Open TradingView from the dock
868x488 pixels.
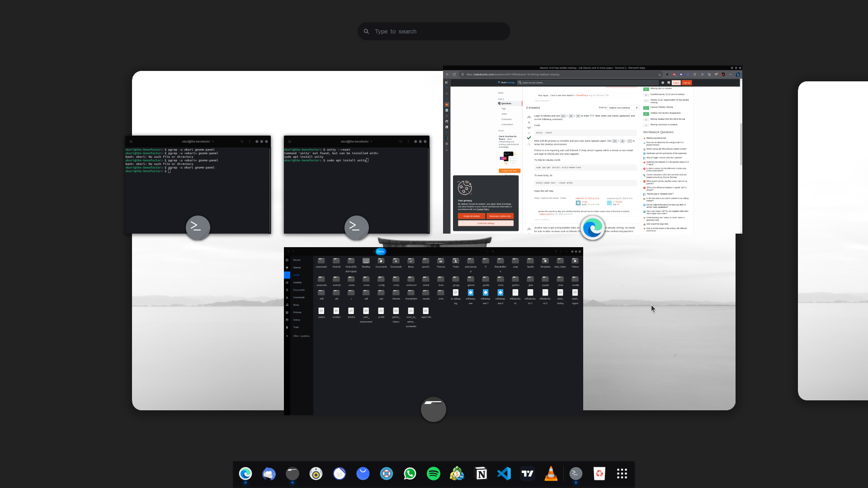[x=528, y=474]
